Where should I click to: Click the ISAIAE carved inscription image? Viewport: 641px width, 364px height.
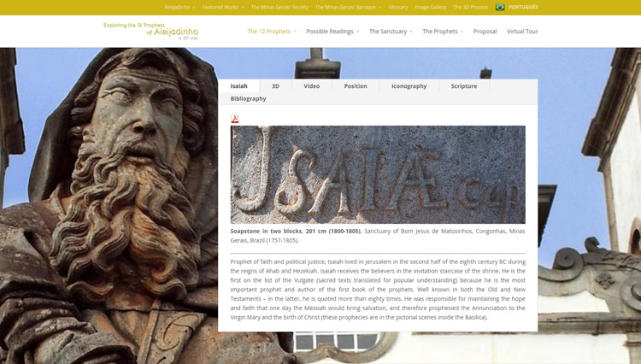coord(378,174)
